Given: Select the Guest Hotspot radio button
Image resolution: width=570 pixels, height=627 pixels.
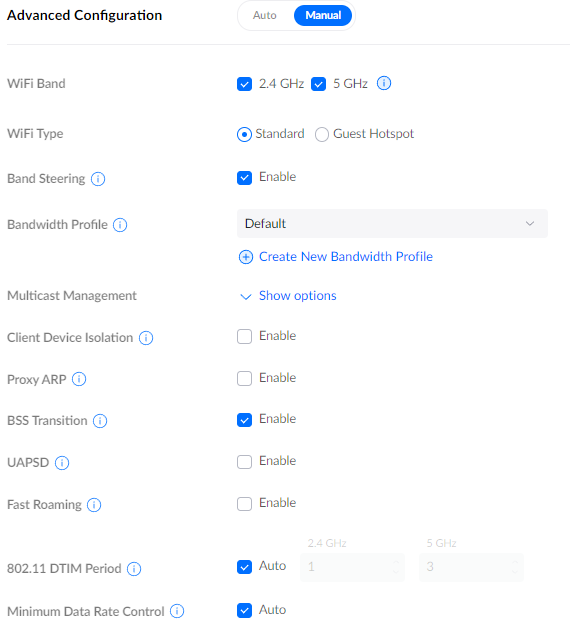Looking at the screenshot, I should point(322,134).
